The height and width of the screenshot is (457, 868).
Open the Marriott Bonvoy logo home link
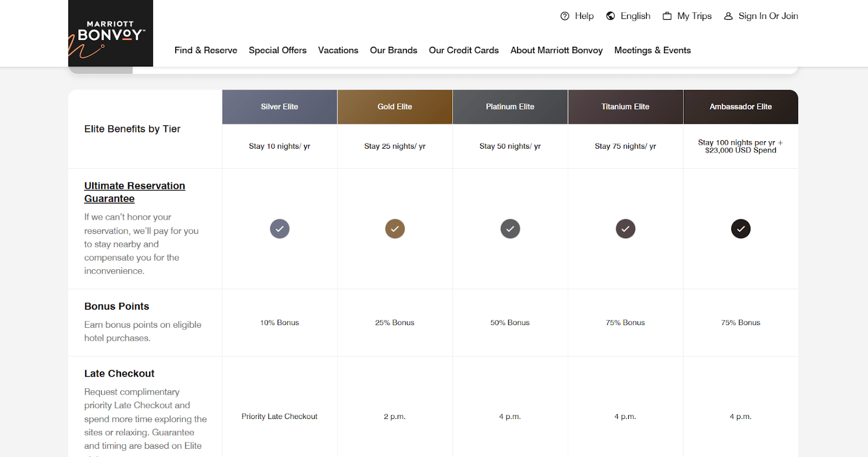click(x=111, y=33)
